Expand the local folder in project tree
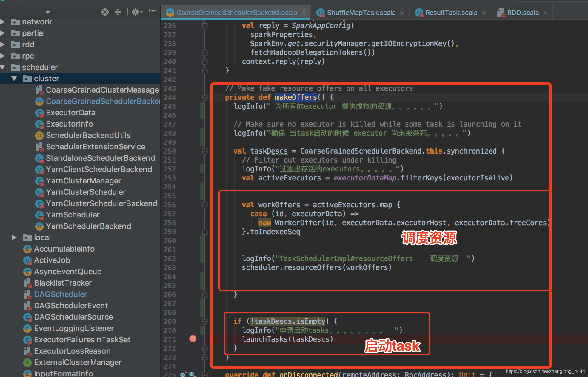588x377 pixels. pos(14,237)
